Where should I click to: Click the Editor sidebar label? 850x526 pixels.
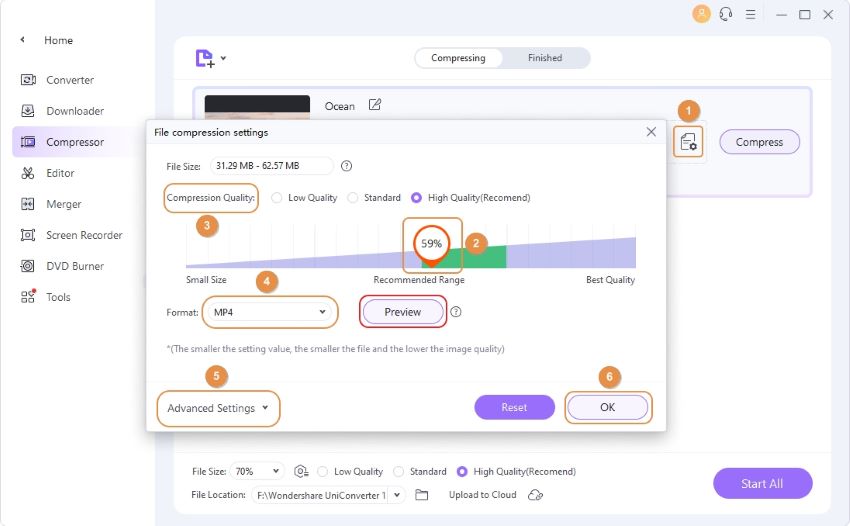click(60, 173)
